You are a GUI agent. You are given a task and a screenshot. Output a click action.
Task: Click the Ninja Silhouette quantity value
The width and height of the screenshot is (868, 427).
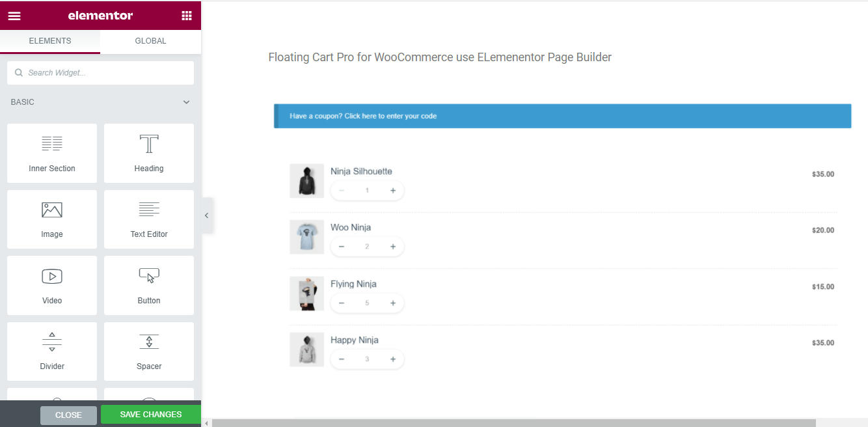tap(367, 191)
